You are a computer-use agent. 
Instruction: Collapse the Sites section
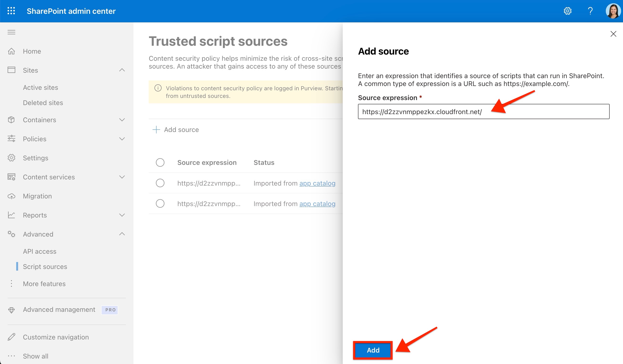coord(122,70)
